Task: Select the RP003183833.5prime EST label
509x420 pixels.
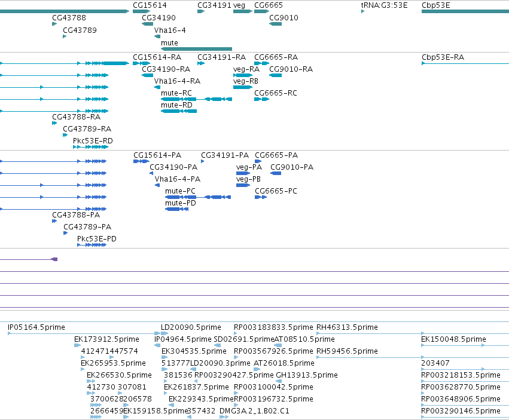Action: click(x=274, y=327)
